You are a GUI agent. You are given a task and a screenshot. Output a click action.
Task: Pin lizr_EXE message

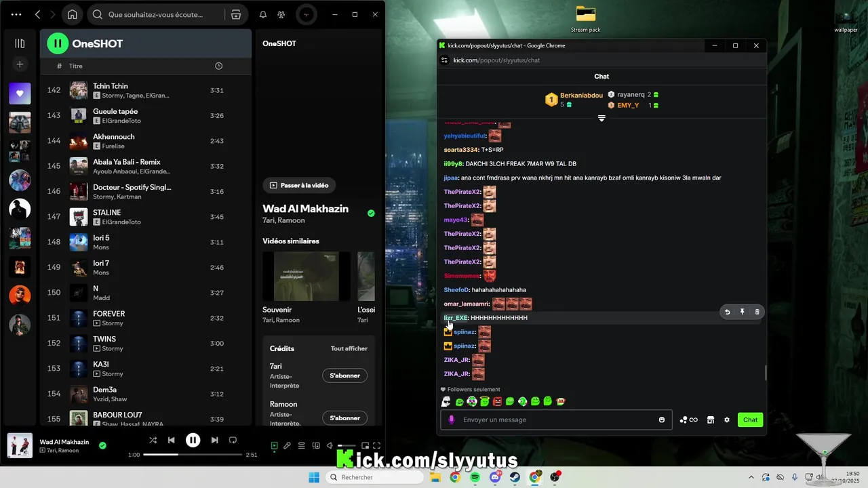(743, 312)
